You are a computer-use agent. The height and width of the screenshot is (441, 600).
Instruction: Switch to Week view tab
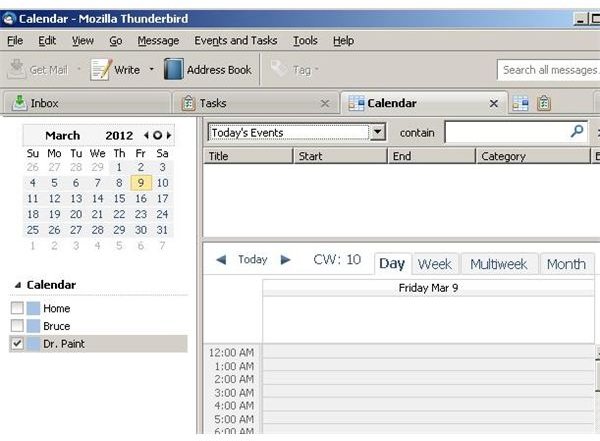(x=435, y=264)
